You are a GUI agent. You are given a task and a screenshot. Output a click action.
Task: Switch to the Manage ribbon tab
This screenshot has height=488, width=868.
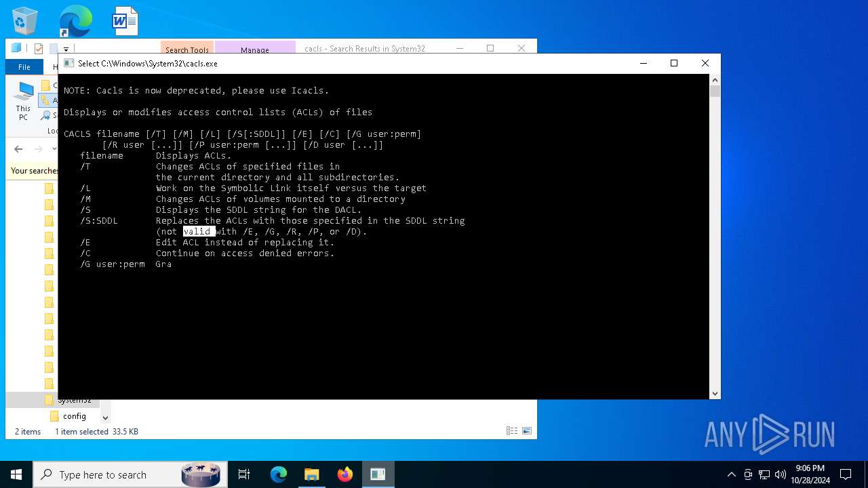tap(255, 49)
